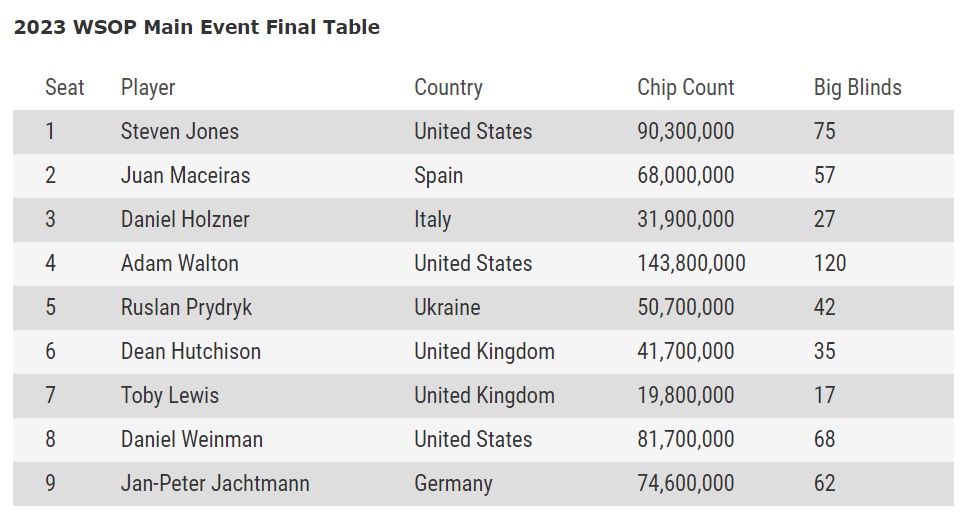Click the 19,800,000 chip count

685,395
